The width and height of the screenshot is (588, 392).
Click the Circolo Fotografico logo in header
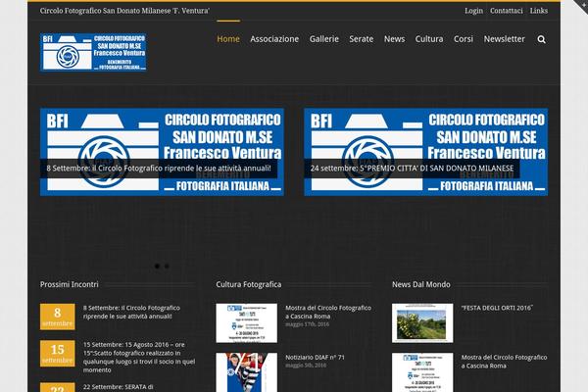94,52
